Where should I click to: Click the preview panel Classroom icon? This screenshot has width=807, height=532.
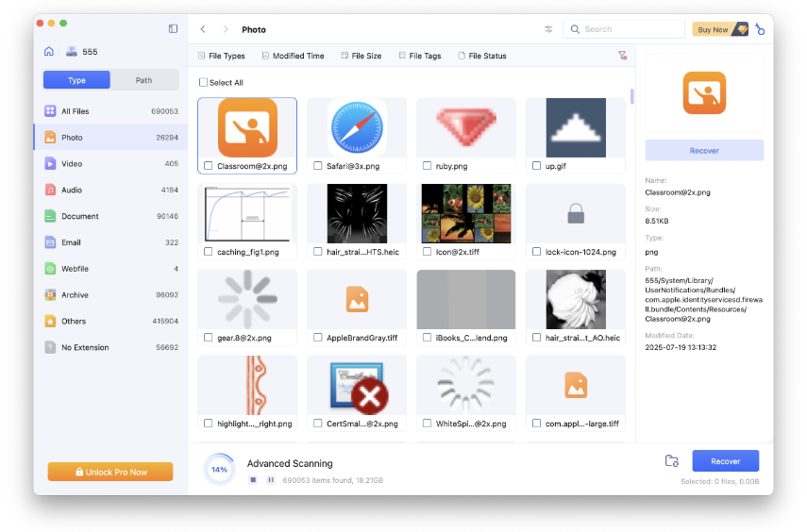point(704,93)
